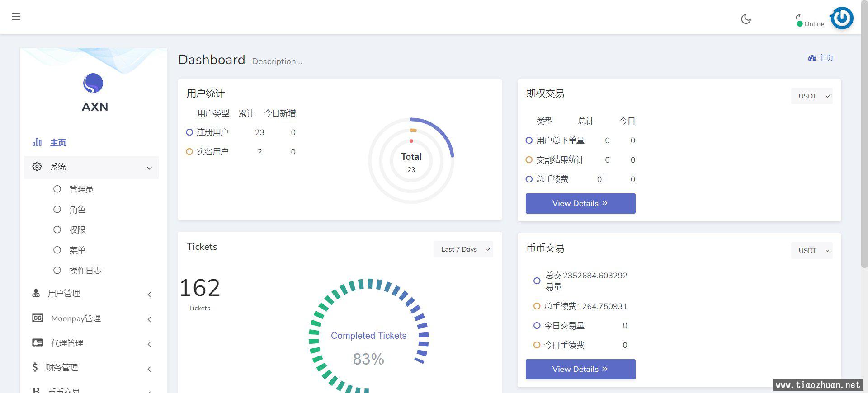
Task: Open the 操作日志 menu item
Action: point(85,270)
